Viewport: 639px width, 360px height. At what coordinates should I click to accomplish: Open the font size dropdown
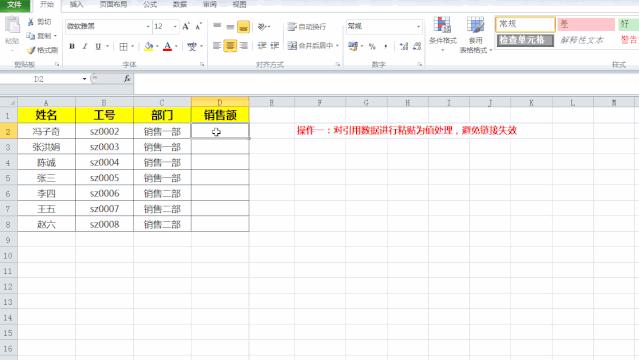(x=175, y=27)
